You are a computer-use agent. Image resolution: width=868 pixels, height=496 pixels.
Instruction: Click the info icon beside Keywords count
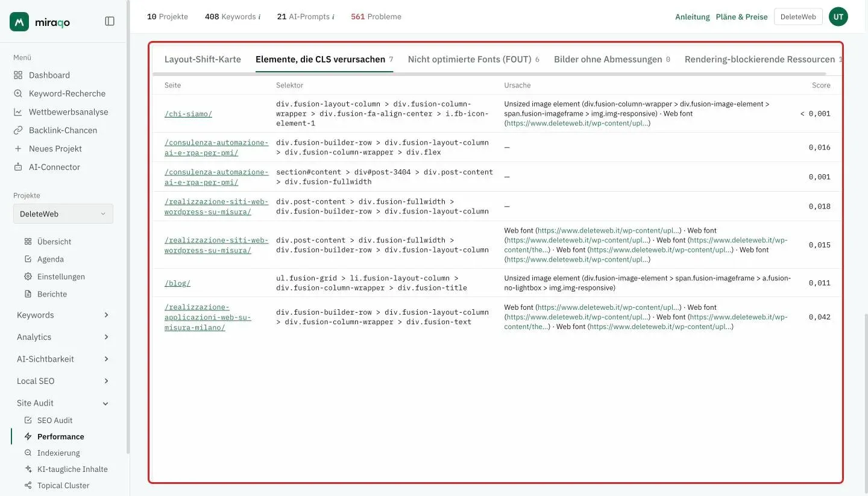[x=259, y=17]
